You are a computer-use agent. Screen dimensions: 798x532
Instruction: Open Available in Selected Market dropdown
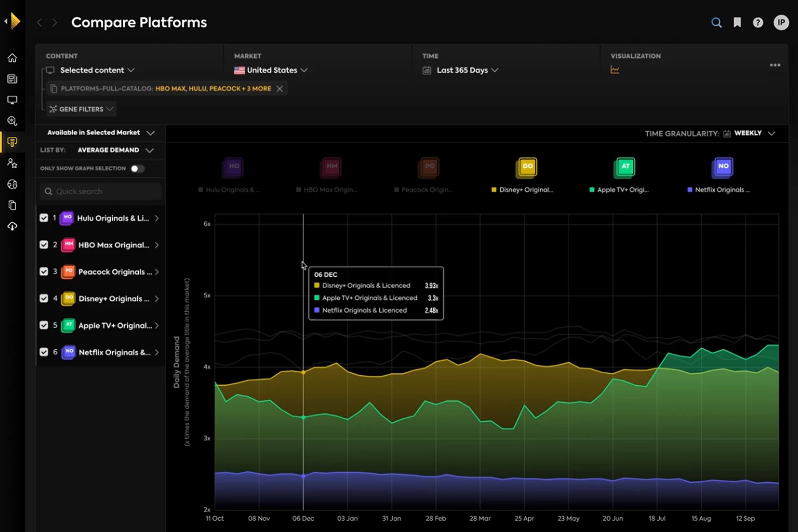click(x=100, y=133)
